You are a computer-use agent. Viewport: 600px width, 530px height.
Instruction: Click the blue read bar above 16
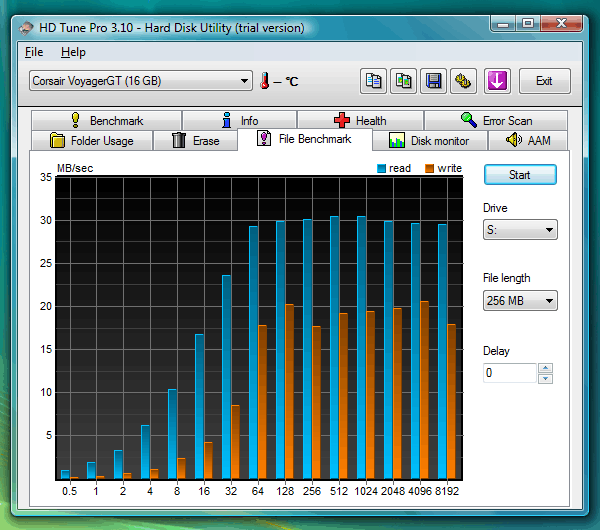[199, 407]
